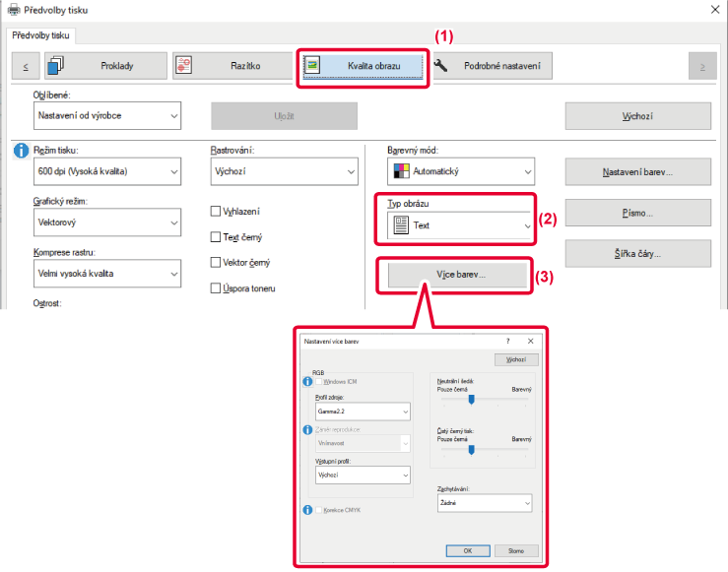728x572 pixels.
Task: Click the Podrobné nastavení wrench icon
Action: coord(442,66)
